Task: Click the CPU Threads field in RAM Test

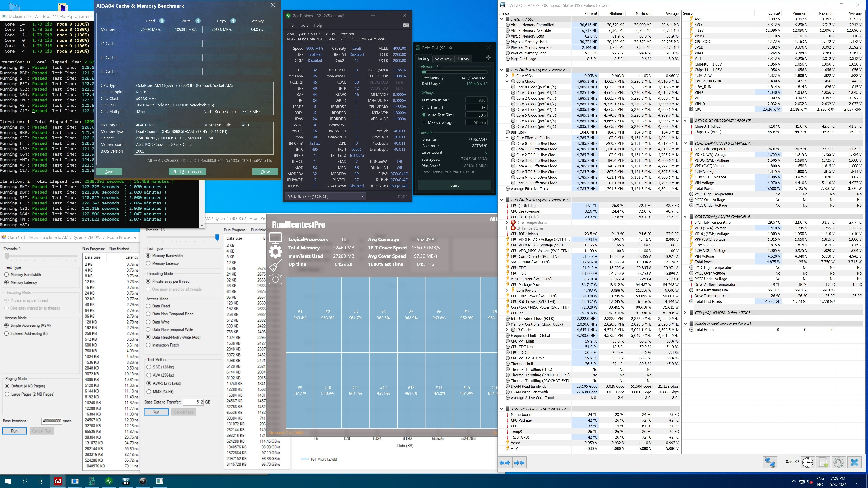Action: point(476,108)
